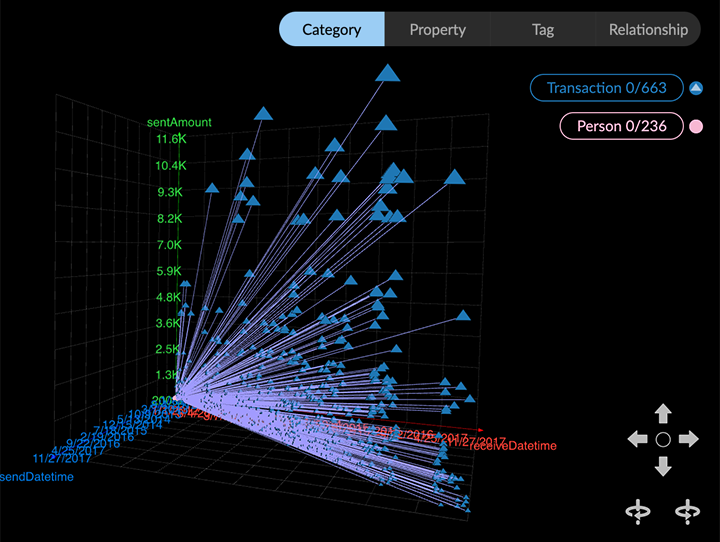Viewport: 720px width, 542px height.
Task: Toggle the Person 0/236 category pill
Action: click(606, 127)
